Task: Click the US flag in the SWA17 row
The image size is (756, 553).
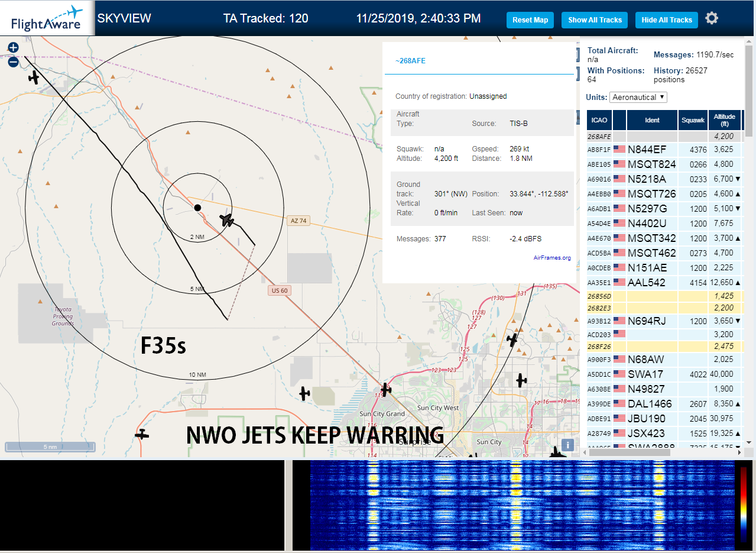Action: pyautogui.click(x=619, y=374)
